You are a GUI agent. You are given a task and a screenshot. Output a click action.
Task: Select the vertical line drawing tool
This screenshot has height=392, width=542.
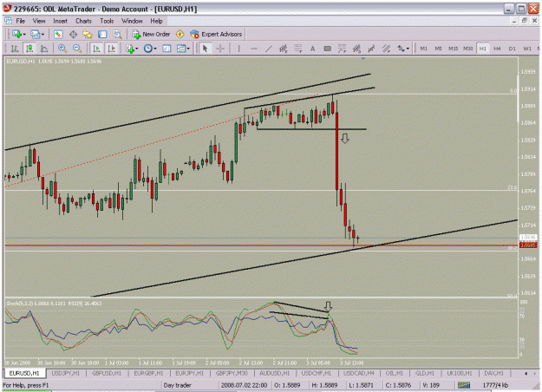click(238, 49)
